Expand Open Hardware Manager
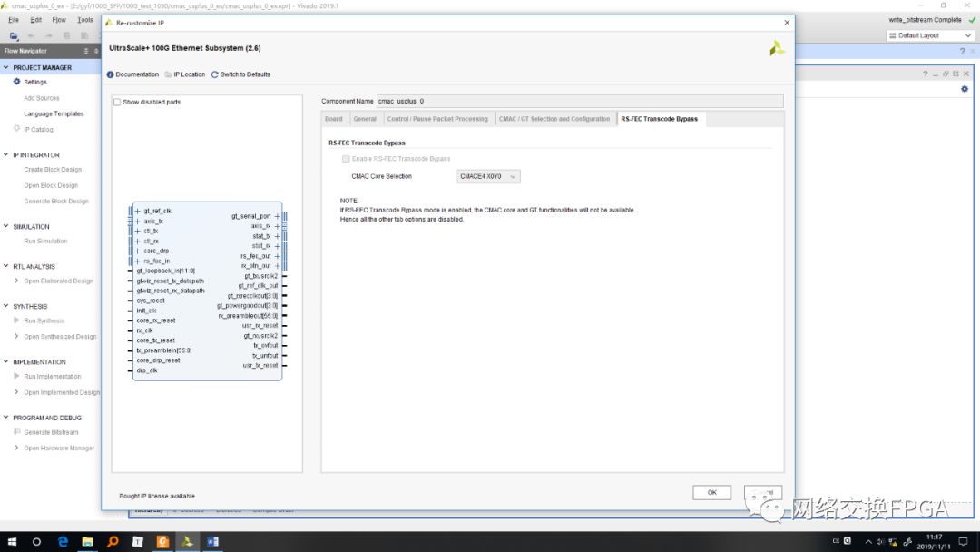This screenshot has width=980, height=552. tap(16, 448)
